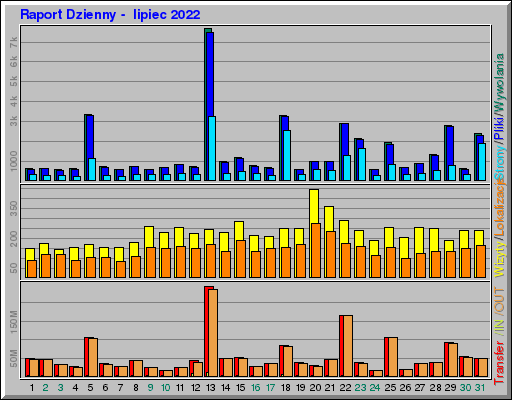Click day label 9 on the axis
Screen dimensions: 512x400
click(x=150, y=388)
